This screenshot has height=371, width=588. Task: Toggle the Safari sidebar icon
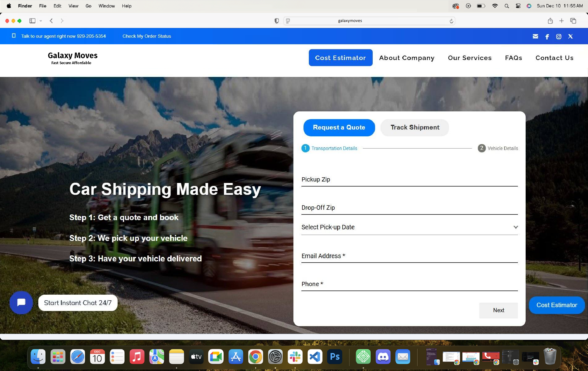coord(32,21)
